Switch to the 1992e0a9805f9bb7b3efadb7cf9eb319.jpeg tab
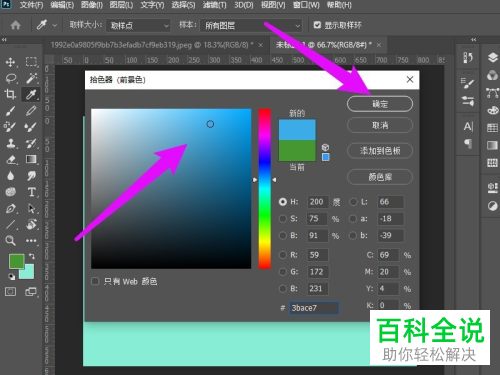 [x=152, y=45]
